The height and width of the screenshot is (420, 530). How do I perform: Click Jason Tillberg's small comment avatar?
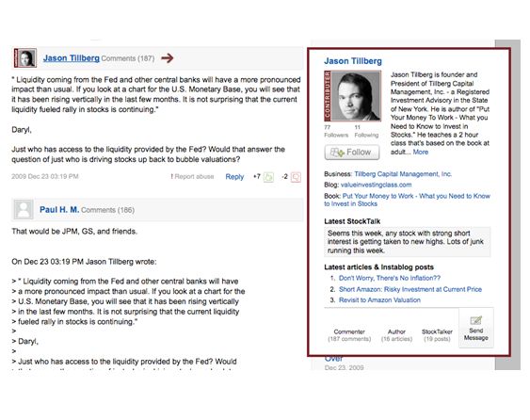tap(25, 58)
